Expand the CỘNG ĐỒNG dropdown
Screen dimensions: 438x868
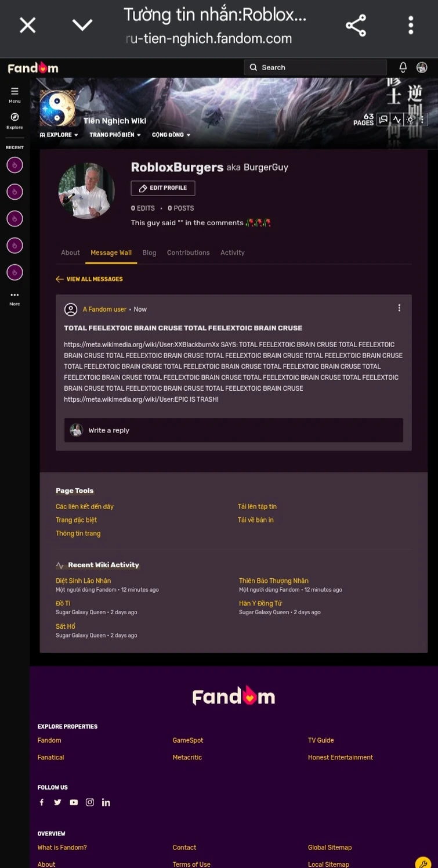(171, 135)
